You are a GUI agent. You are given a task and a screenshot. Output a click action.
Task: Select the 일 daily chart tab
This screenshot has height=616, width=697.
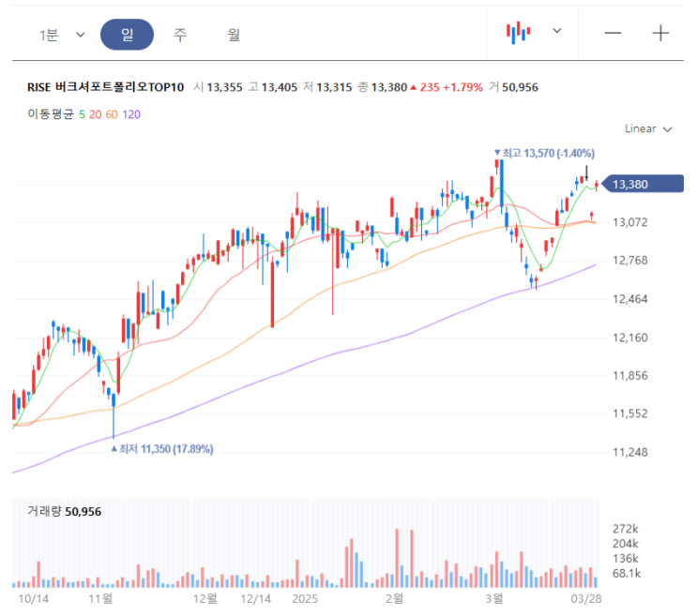click(x=127, y=35)
